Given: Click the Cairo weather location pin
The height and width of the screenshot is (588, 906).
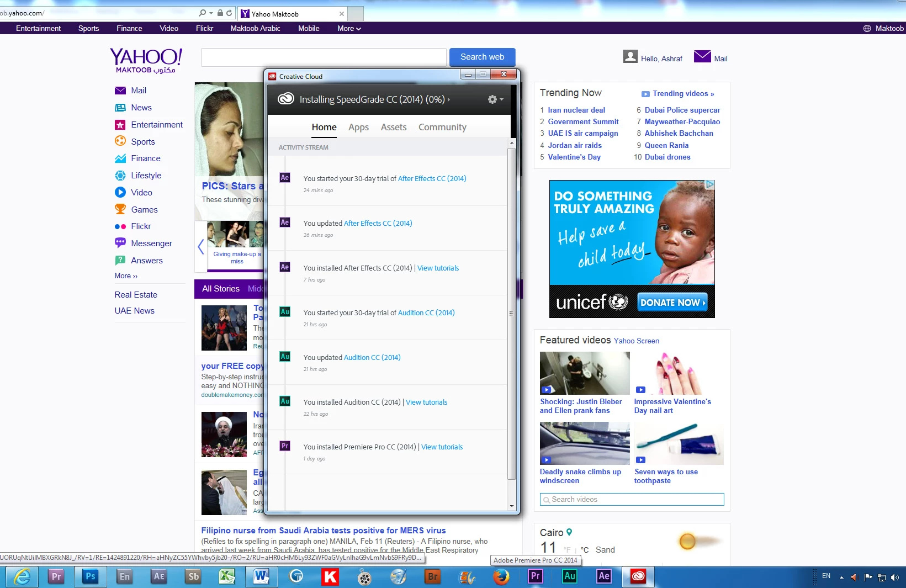Looking at the screenshot, I should pyautogui.click(x=569, y=532).
